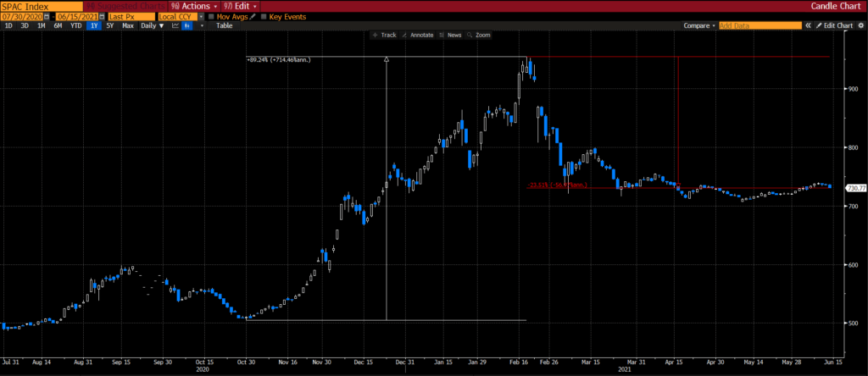Collapse panel with double-arrow icon
The height and width of the screenshot is (376, 868).
808,25
